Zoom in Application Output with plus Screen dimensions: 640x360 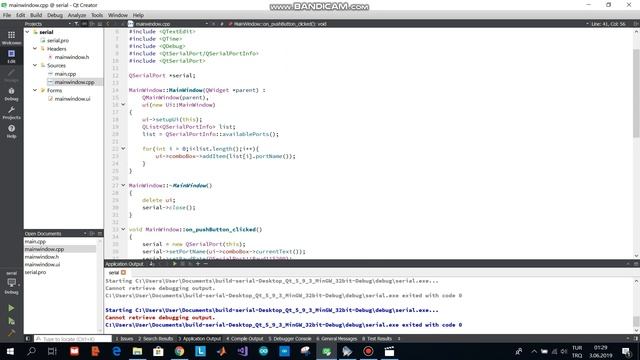pos(198,264)
